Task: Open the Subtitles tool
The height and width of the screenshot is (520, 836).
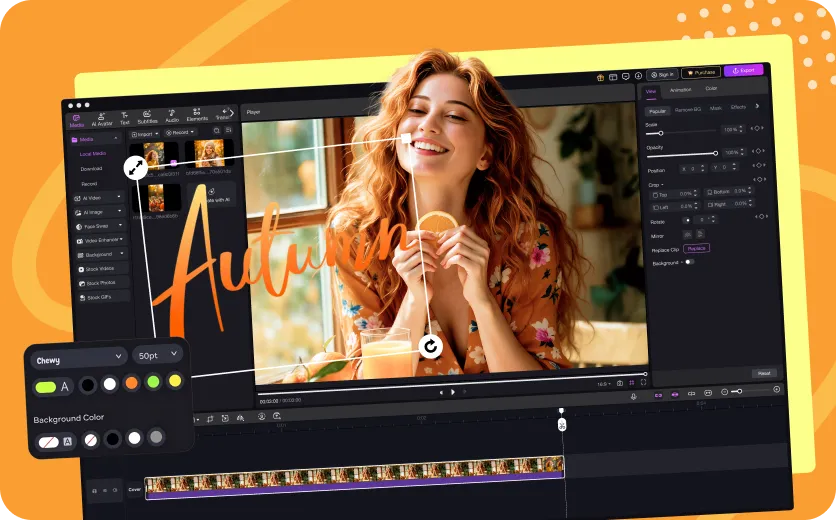Action: tap(147, 117)
